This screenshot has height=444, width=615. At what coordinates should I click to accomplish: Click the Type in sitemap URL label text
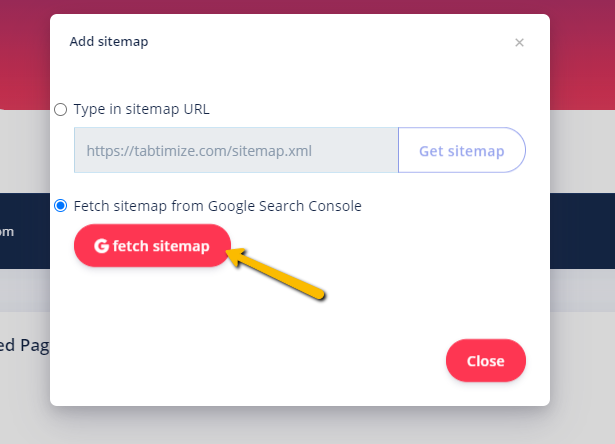[x=142, y=109]
